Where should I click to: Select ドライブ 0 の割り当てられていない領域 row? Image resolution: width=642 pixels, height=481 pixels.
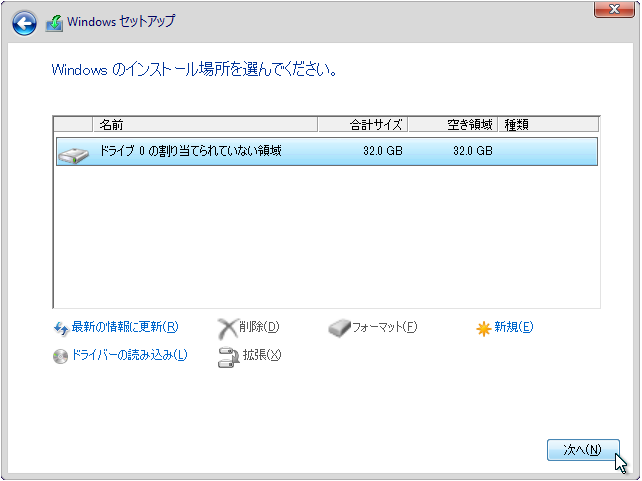tap(327, 151)
